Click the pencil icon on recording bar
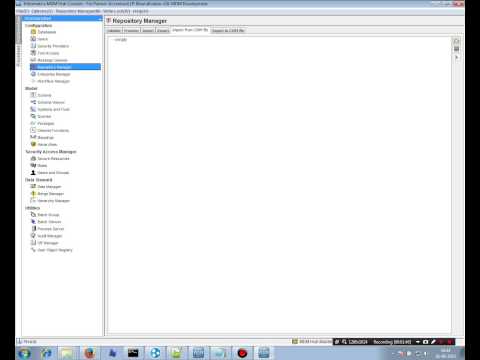The height and width of the screenshot is (360, 480). [433, 342]
